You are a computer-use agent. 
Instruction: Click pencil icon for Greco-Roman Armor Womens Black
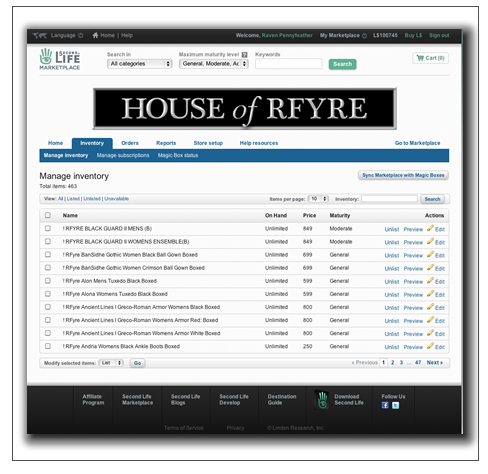tap(430, 306)
